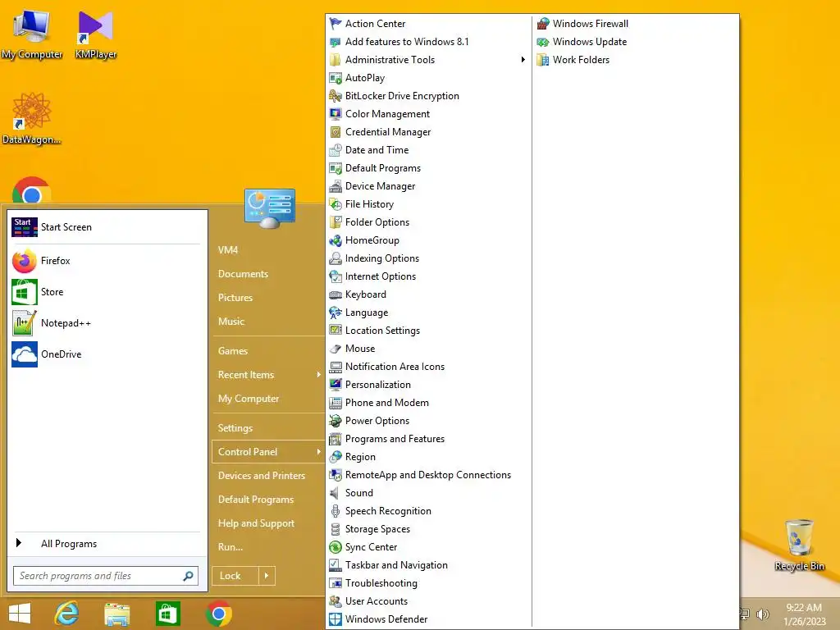840x630 pixels.
Task: Click the Mouse icon
Action: pos(336,349)
